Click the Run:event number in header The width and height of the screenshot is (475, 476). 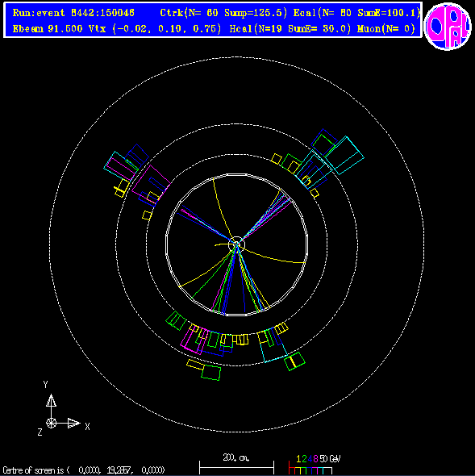point(73,13)
